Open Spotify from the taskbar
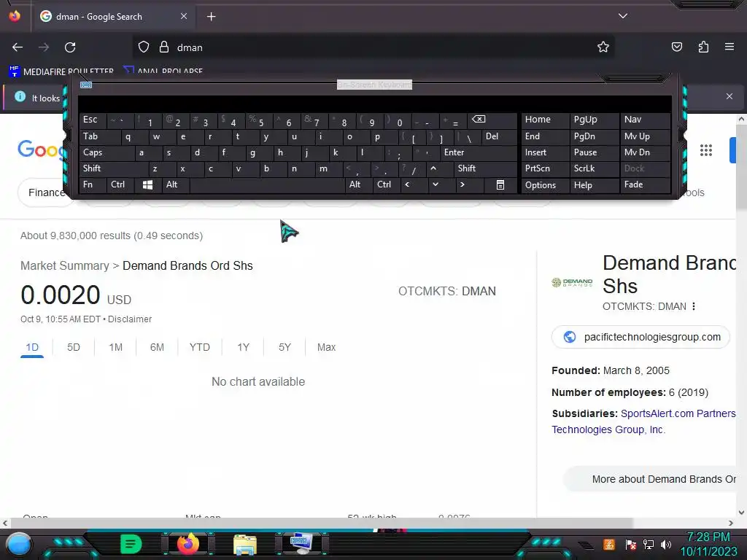The image size is (747, 560). [131, 544]
